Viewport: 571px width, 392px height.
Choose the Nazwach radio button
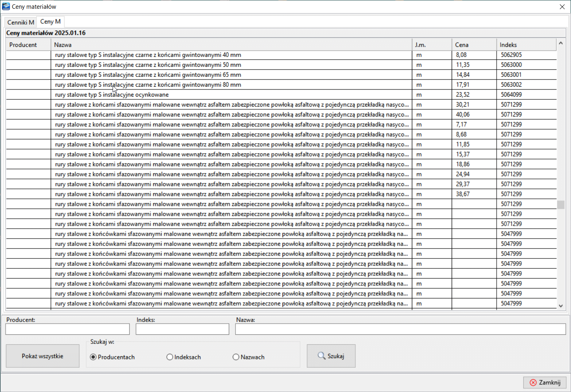click(x=236, y=357)
